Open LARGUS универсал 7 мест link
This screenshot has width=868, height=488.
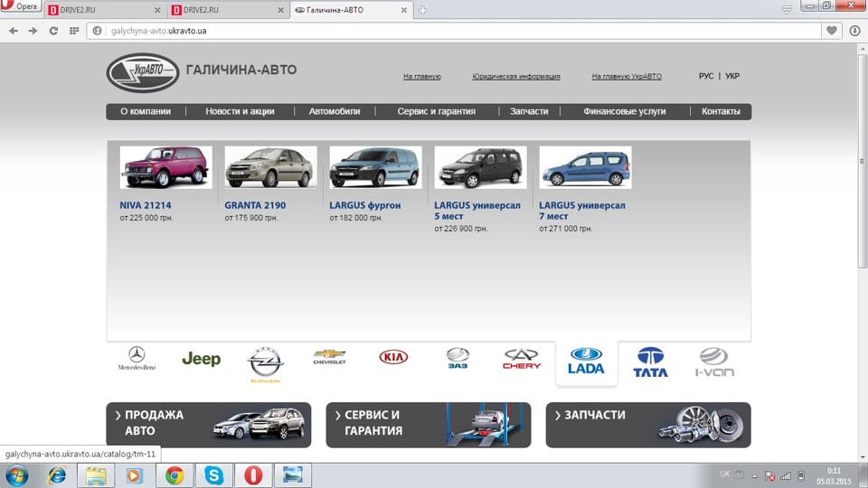pos(582,211)
